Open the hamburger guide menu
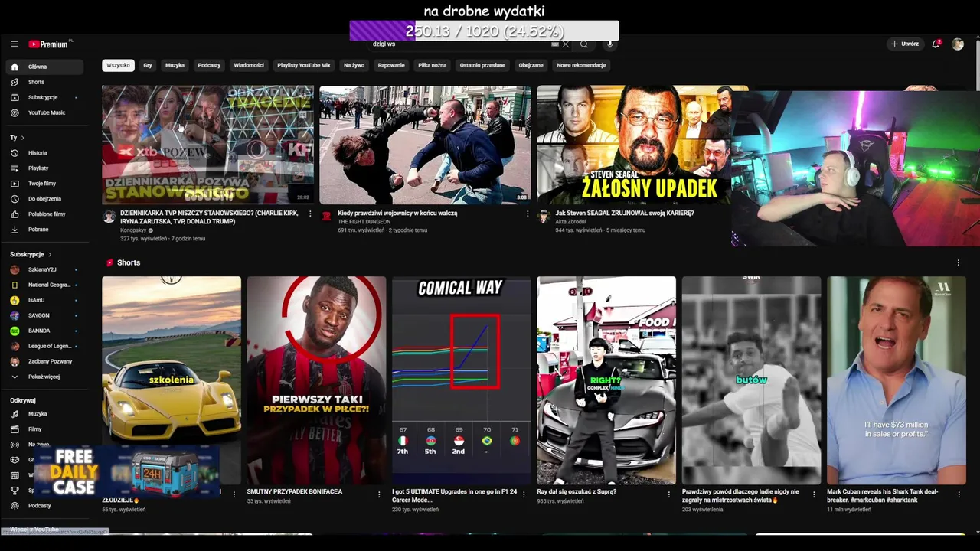This screenshot has width=980, height=551. pos(15,44)
